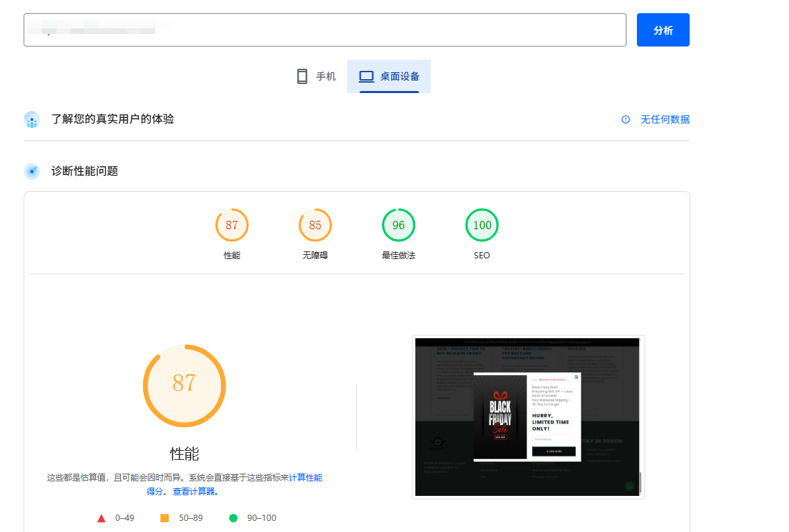Click the red triangle 0-49 legend marker
The image size is (789, 532).
[x=101, y=517]
